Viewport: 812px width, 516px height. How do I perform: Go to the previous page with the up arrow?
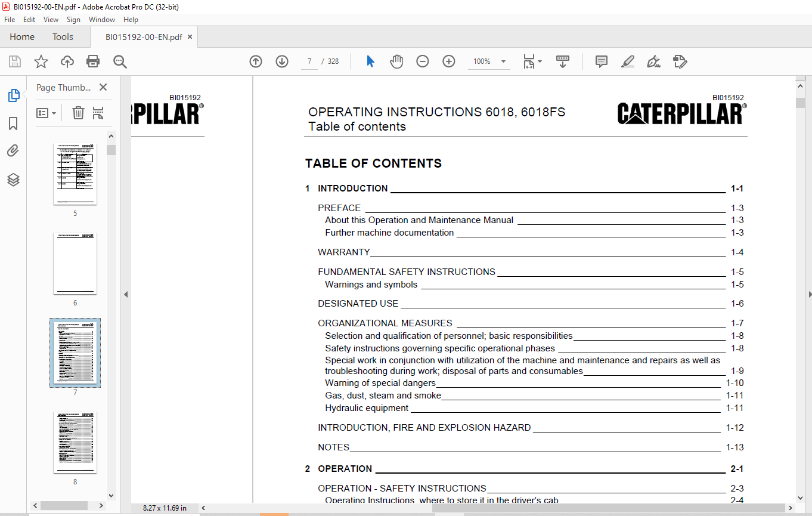pyautogui.click(x=256, y=61)
